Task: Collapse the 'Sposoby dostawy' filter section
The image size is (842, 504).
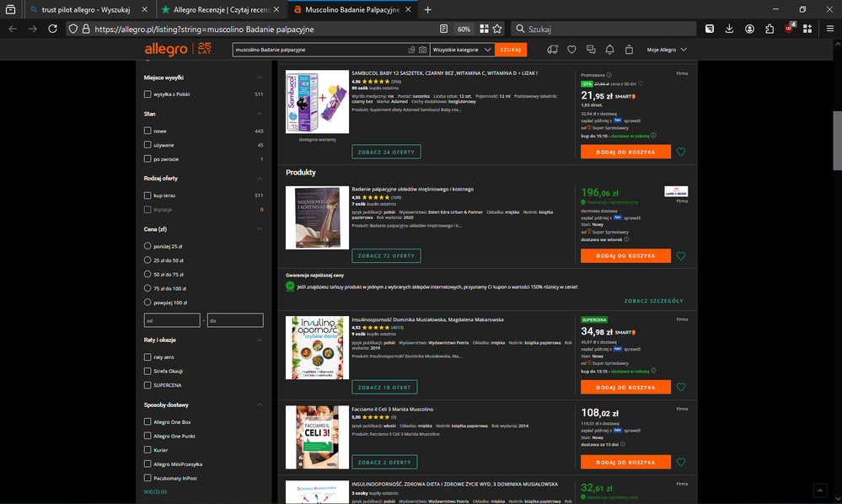Action: coord(260,405)
